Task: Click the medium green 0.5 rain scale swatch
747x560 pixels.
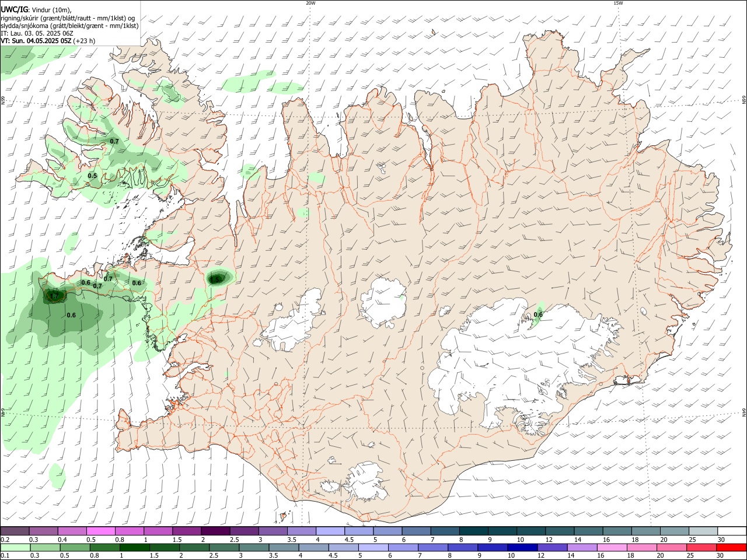Action: [75, 547]
